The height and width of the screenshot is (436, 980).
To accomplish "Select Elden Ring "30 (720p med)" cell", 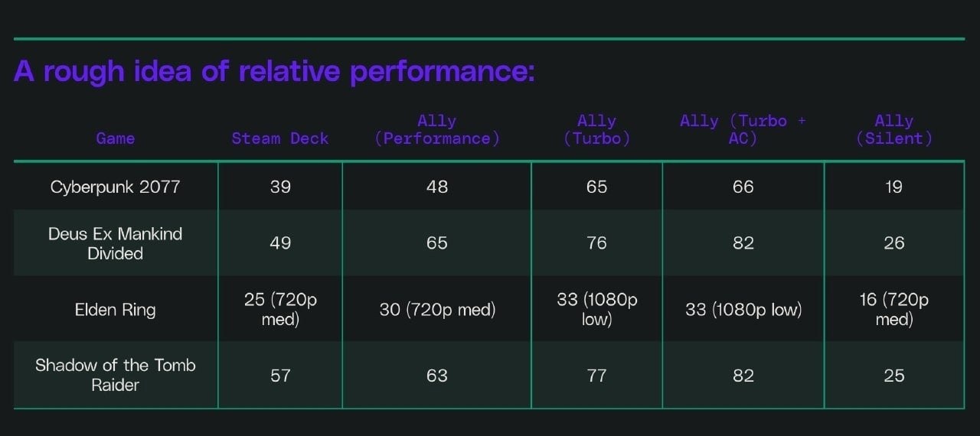I will click(x=437, y=310).
